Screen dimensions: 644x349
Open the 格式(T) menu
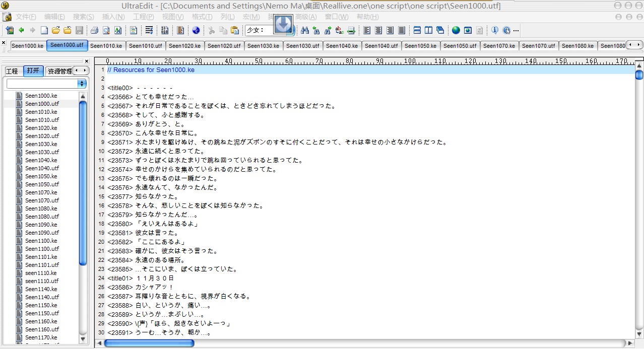(x=202, y=17)
